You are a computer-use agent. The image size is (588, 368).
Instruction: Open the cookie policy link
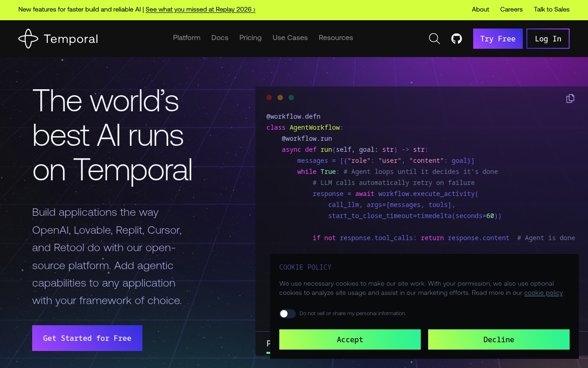coord(543,293)
